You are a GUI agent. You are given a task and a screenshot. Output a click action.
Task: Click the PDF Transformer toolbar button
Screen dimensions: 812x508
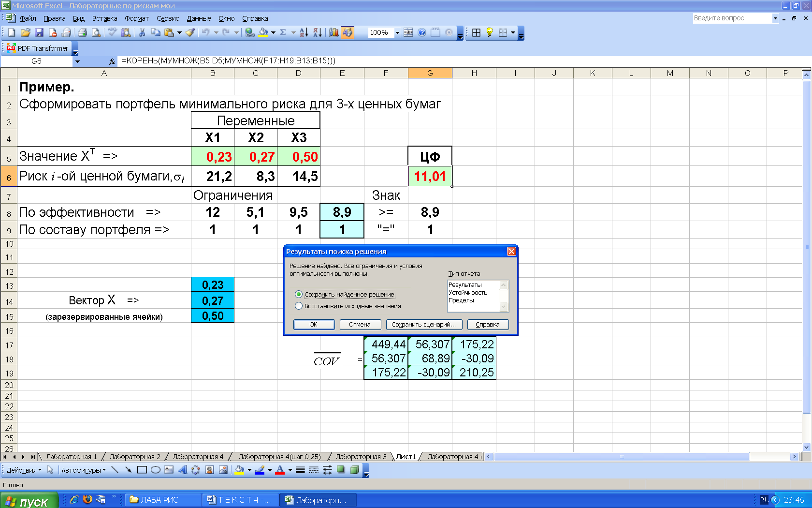(38, 48)
